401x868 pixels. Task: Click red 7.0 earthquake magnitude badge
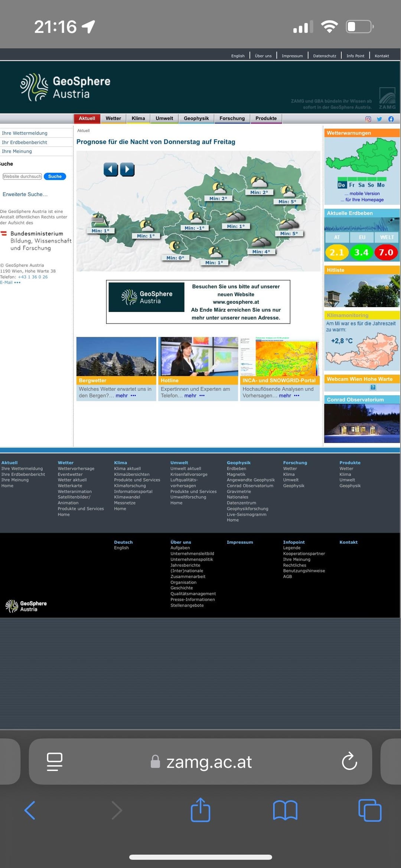pos(386,253)
